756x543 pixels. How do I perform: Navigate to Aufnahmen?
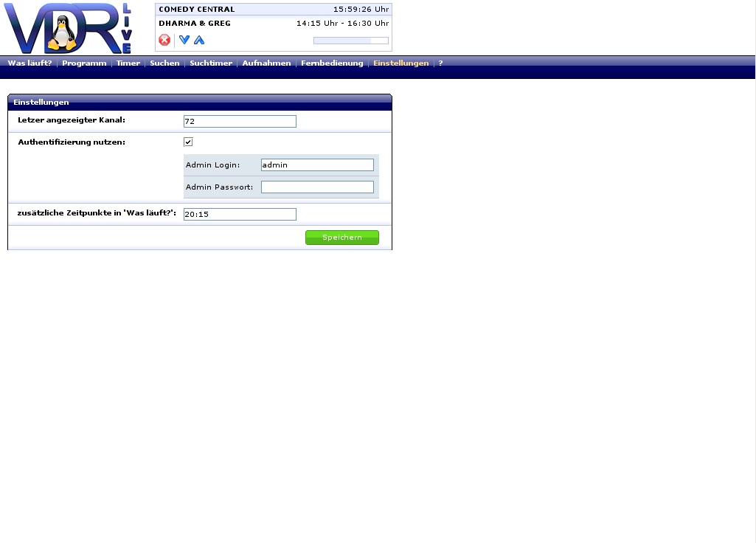click(x=266, y=63)
